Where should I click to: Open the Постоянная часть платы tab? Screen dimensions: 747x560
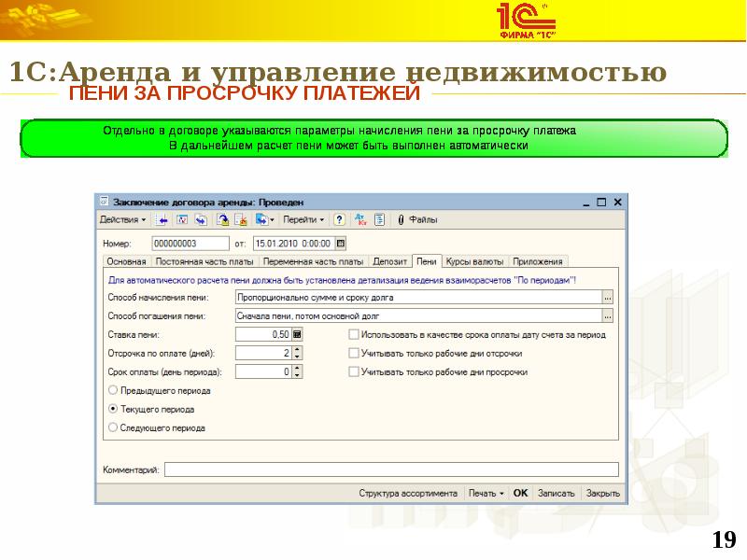(205, 261)
